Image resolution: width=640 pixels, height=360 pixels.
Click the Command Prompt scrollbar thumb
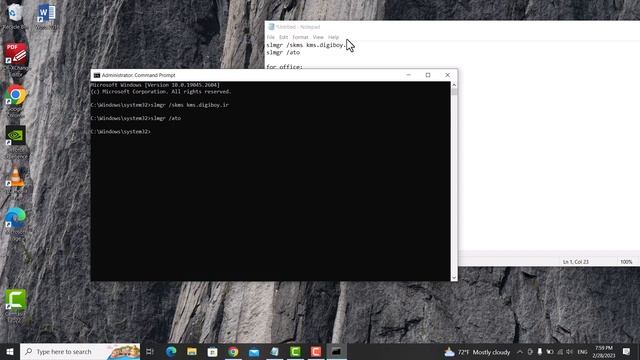pyautogui.click(x=454, y=92)
